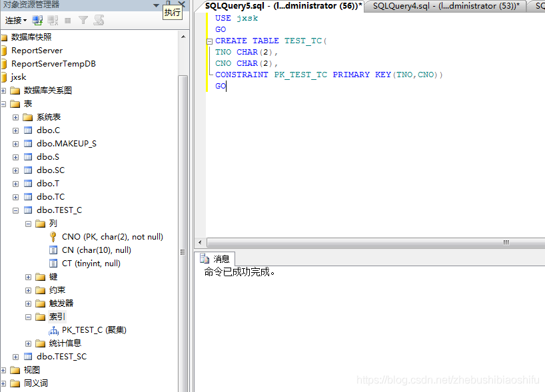
Task: Click the editor horizontal scroll left arrow
Action: pos(200,242)
